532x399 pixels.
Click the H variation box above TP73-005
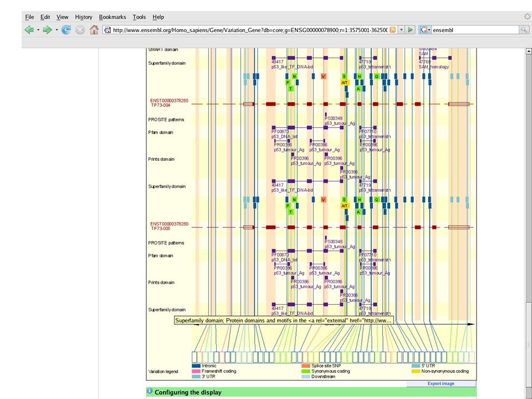[x=360, y=199]
